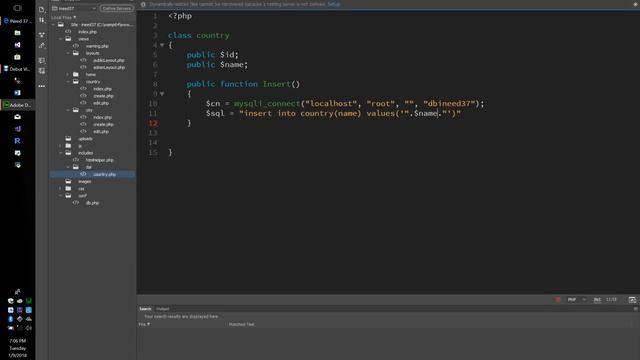Screen dimensions: 640x360
Task: Click the line and column indicator
Action: click(x=611, y=300)
